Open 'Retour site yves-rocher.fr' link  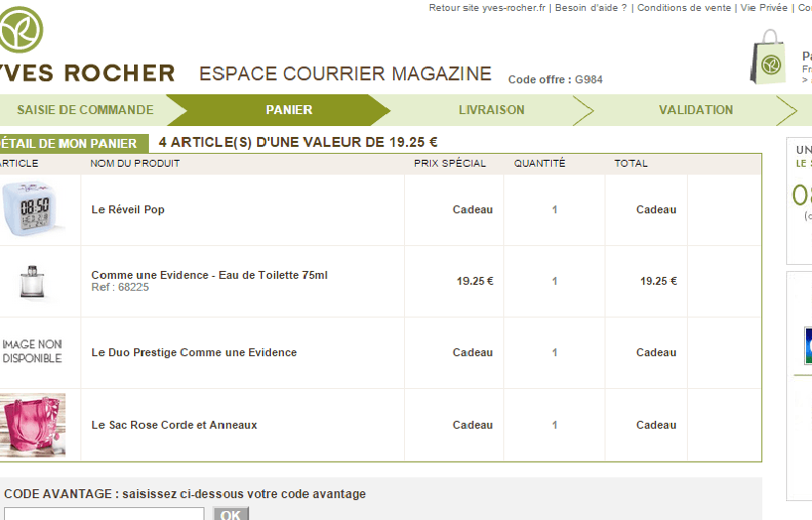click(486, 8)
